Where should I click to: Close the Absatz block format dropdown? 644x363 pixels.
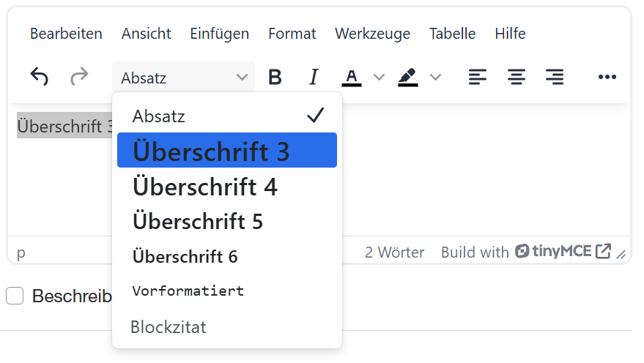183,77
